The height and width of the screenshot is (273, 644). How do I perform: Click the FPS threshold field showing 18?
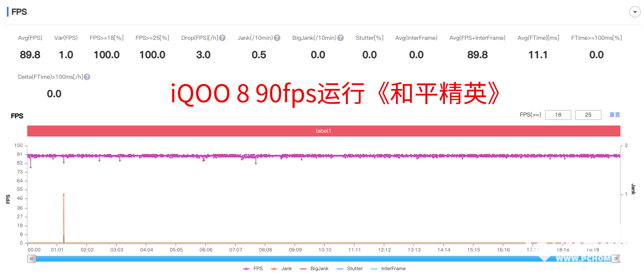coord(558,115)
